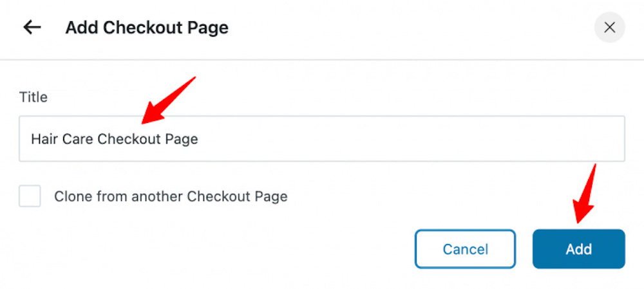Abort page creation with Cancel
This screenshot has height=289, width=644.
465,248
